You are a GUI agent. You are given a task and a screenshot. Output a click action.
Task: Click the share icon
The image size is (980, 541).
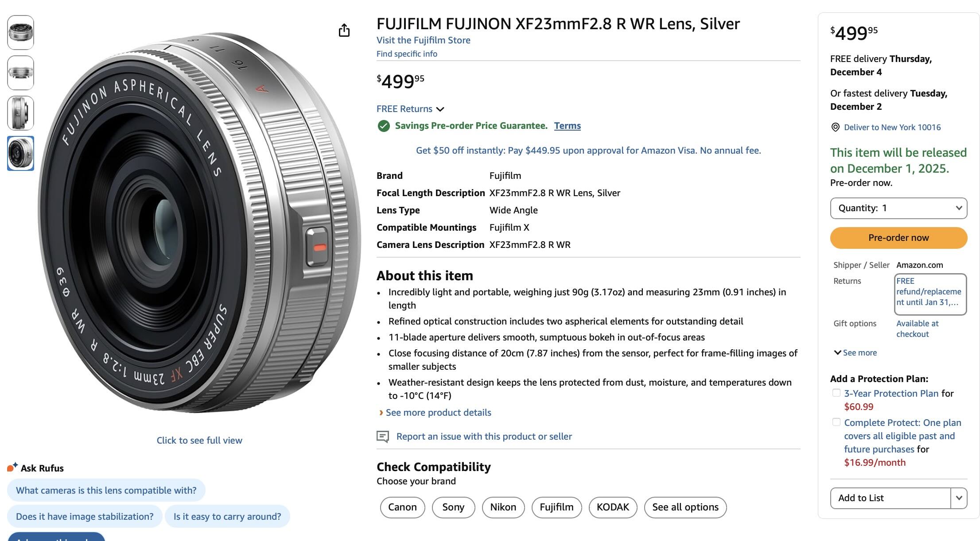[x=345, y=30]
